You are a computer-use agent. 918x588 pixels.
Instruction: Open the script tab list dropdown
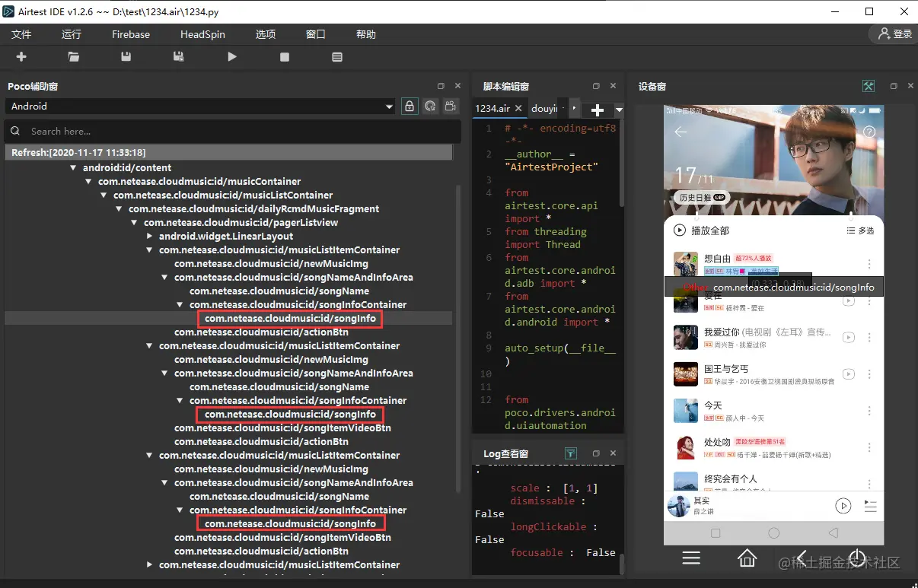(619, 110)
